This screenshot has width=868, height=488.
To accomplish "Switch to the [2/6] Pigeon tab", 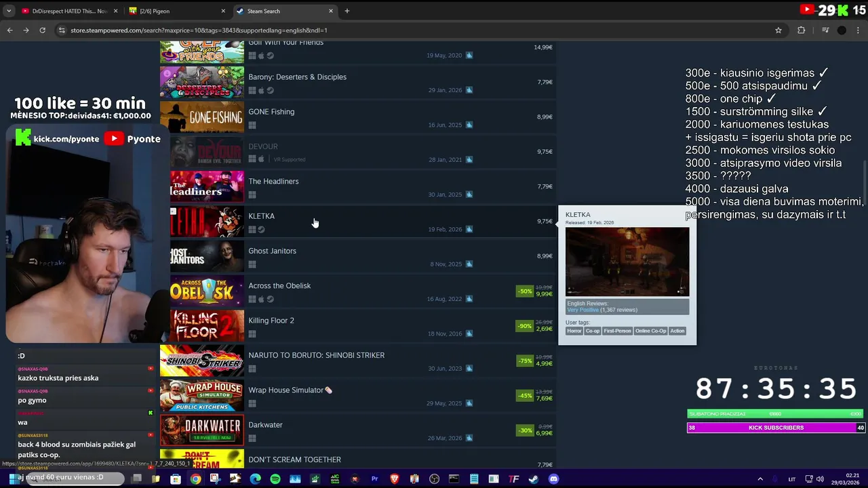I will [x=178, y=11].
